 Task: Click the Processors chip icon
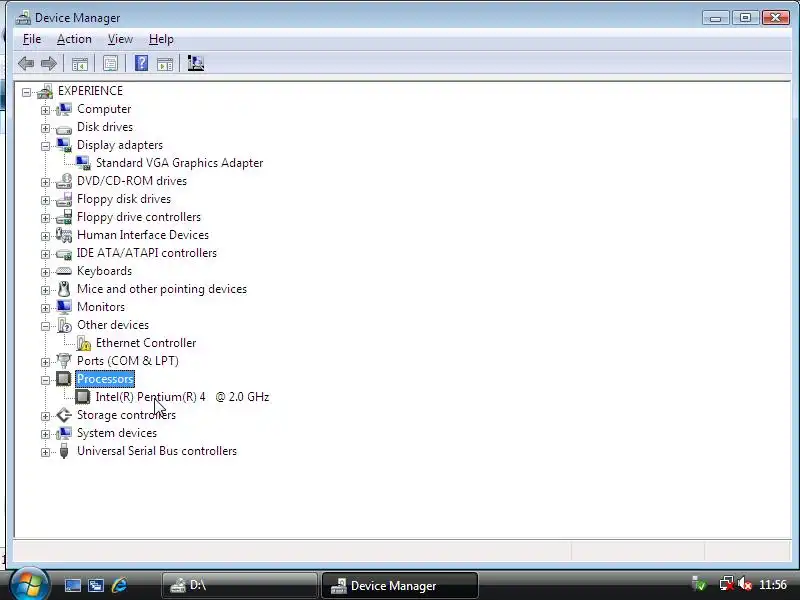click(64, 379)
